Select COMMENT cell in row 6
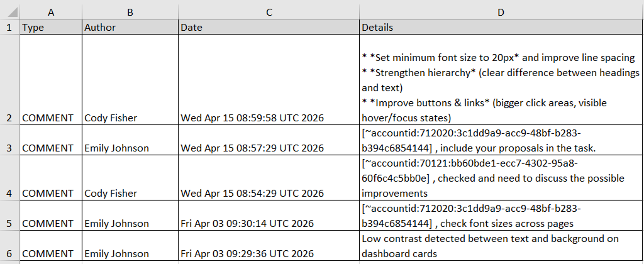 51,246
